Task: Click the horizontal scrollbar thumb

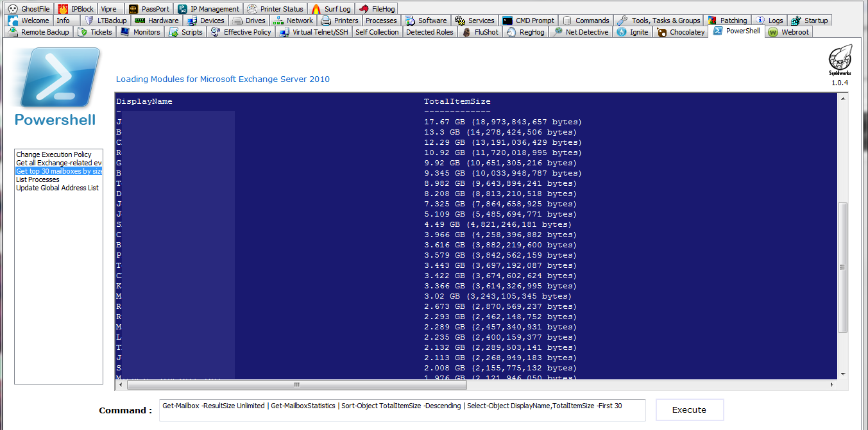Action: click(x=296, y=385)
